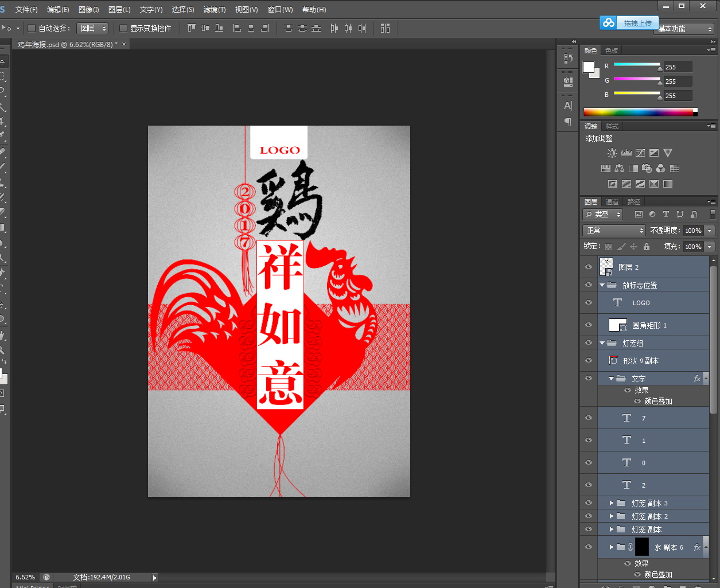The height and width of the screenshot is (588, 720).
Task: Open the Character panel icon
Action: coord(568,106)
